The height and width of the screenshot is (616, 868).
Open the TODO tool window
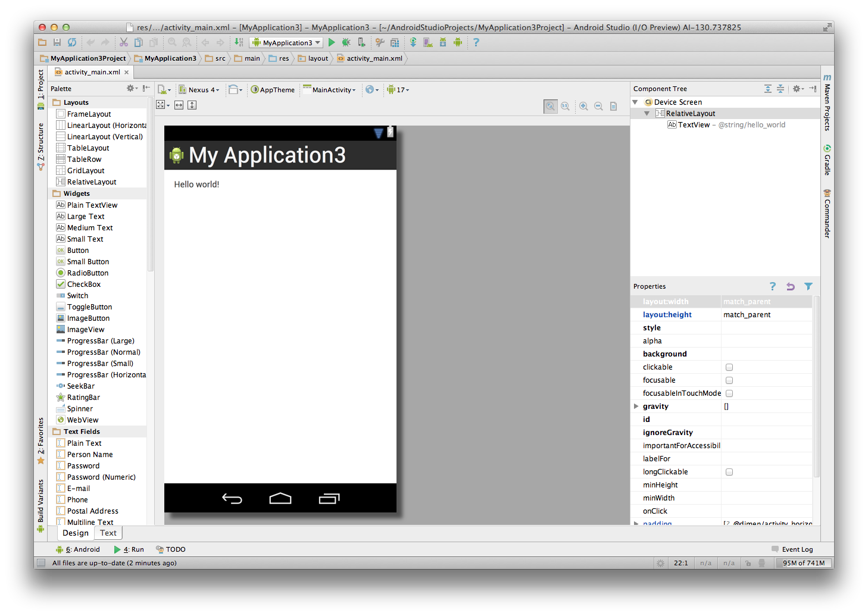click(x=171, y=549)
